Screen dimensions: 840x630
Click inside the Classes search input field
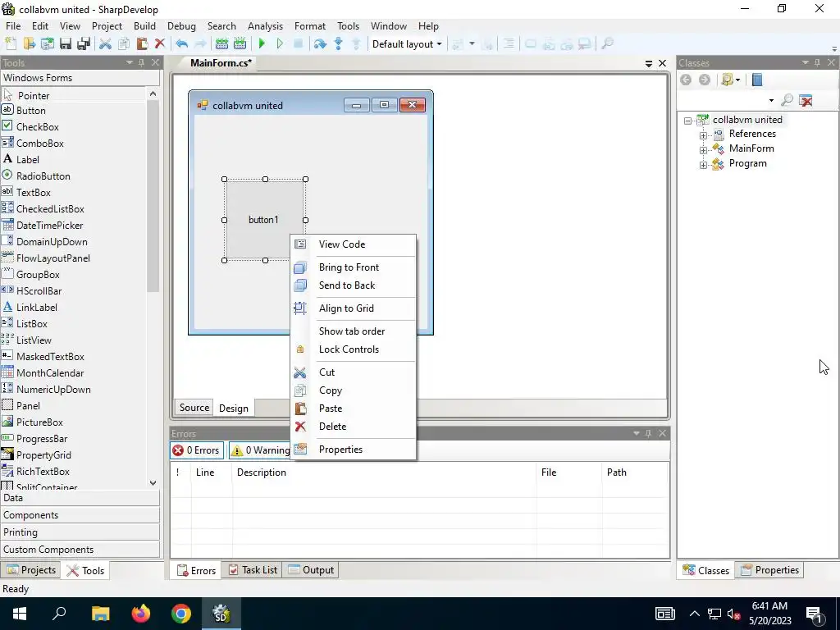click(x=722, y=100)
